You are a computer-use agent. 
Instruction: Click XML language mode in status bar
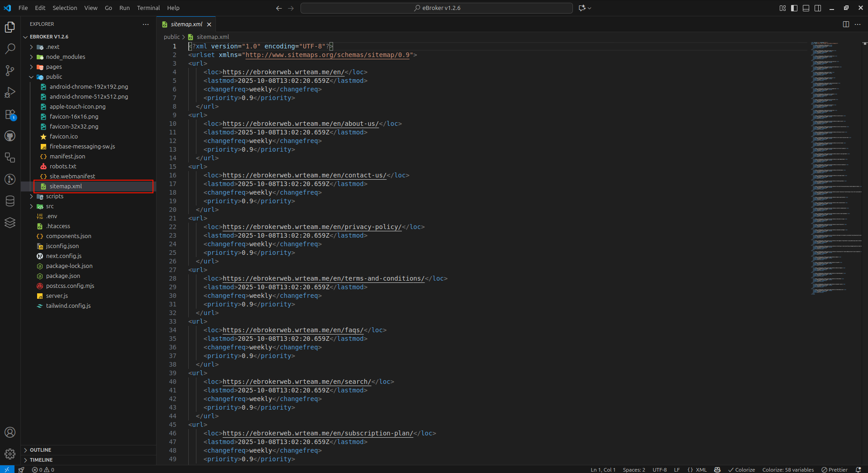tap(697, 469)
